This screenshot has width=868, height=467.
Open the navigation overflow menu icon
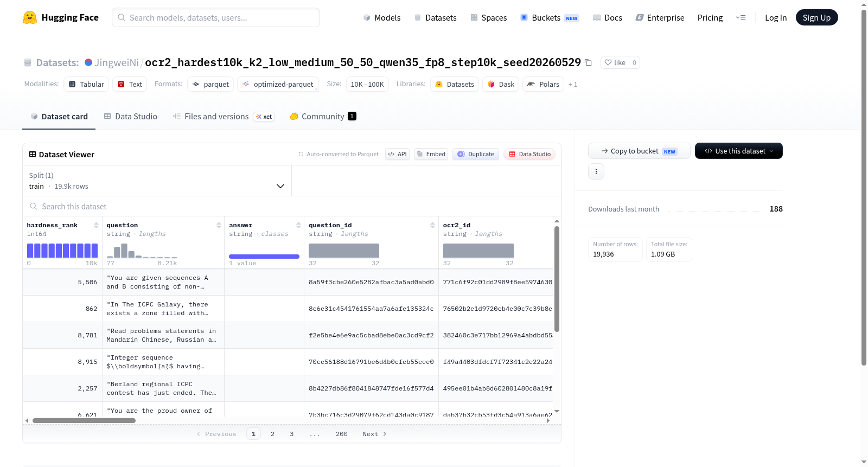click(x=741, y=17)
